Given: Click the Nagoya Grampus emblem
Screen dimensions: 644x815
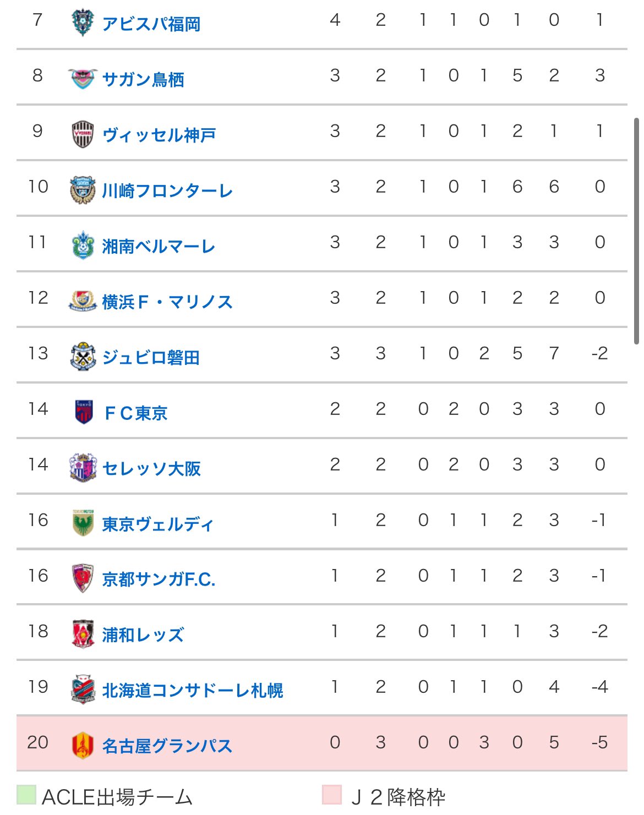Looking at the screenshot, I should 83,745.
